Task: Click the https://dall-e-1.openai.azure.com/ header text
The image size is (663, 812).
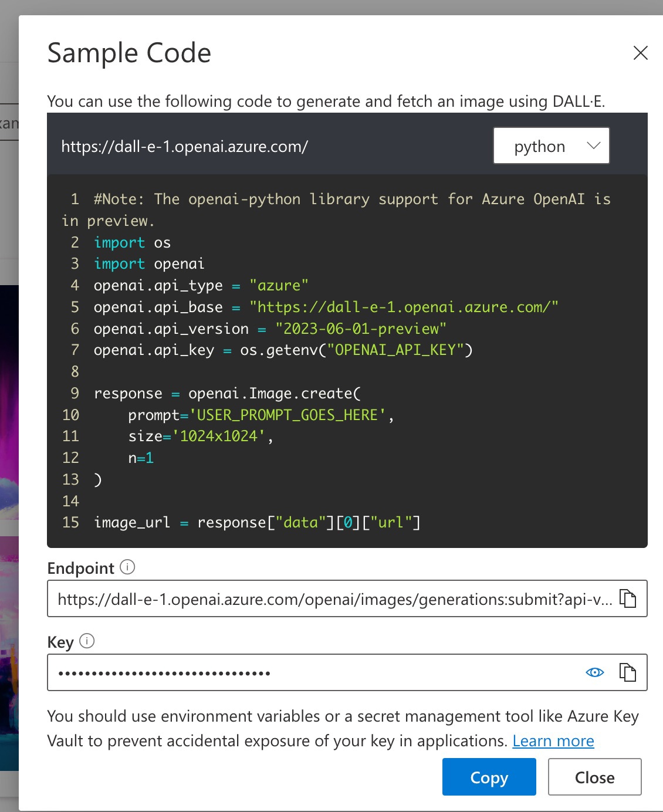Action: point(184,146)
